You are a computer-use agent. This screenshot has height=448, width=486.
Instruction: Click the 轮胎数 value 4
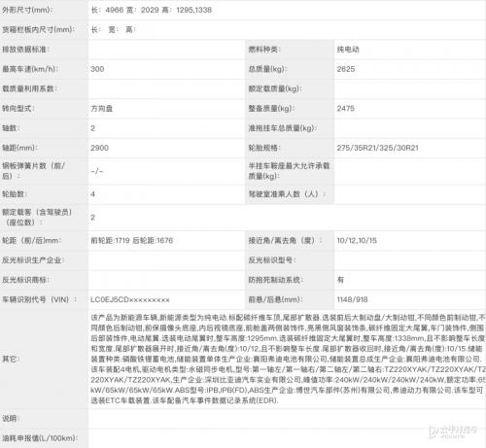pos(93,194)
